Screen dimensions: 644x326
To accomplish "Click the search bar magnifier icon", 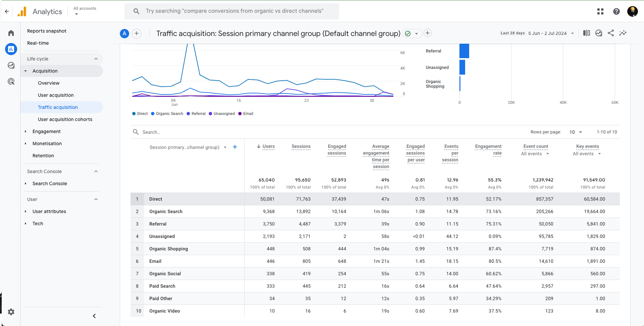I will [x=136, y=11].
